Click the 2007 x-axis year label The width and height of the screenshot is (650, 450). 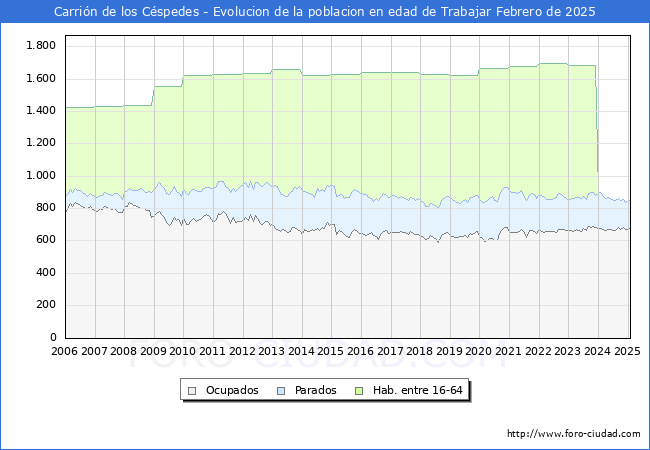(94, 351)
